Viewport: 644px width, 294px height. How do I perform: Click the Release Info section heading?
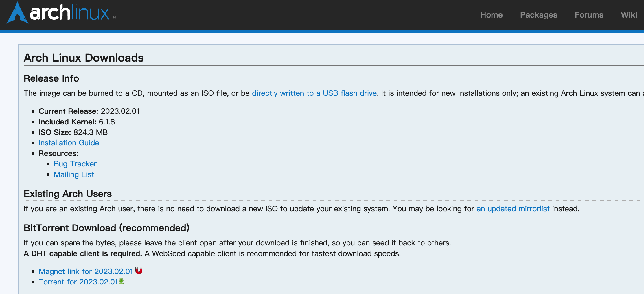pyautogui.click(x=51, y=78)
